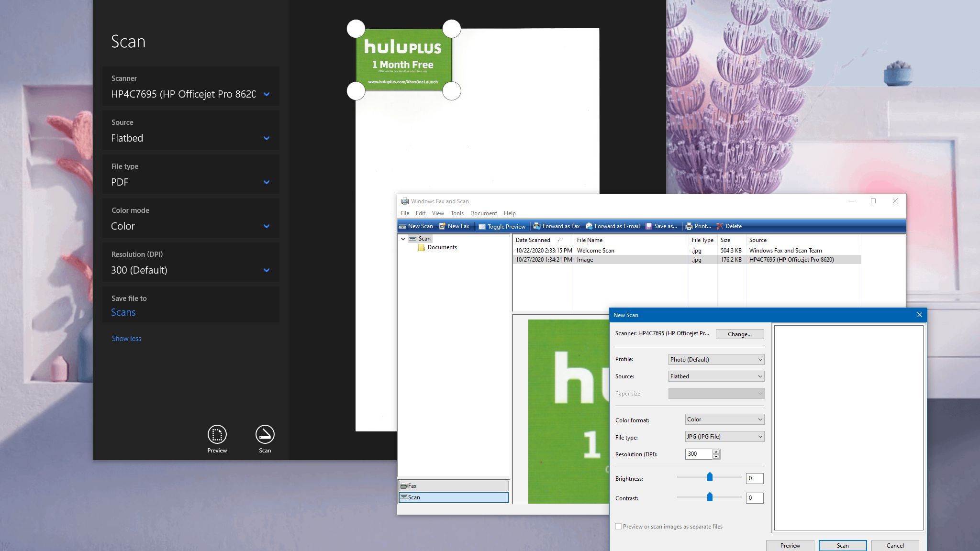Image resolution: width=980 pixels, height=551 pixels.
Task: Click the Change scanner button
Action: [x=739, y=334]
